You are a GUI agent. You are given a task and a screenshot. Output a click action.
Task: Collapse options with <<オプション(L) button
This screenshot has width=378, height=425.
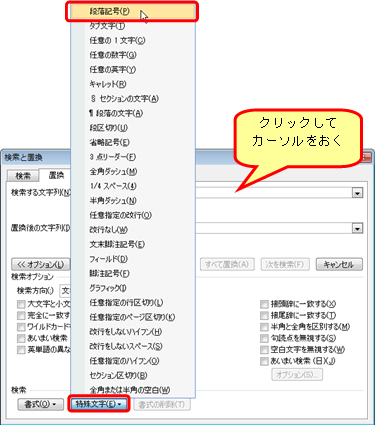tap(41, 264)
